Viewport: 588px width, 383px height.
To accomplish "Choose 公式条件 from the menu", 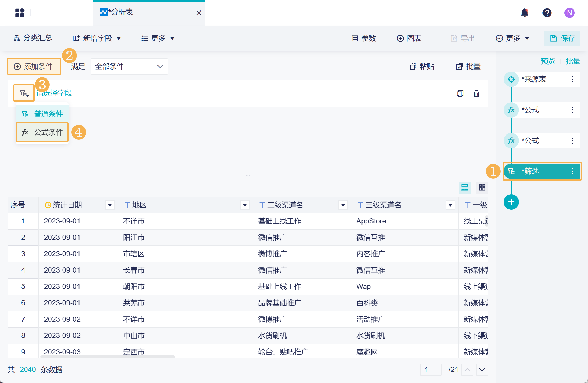I will (42, 132).
